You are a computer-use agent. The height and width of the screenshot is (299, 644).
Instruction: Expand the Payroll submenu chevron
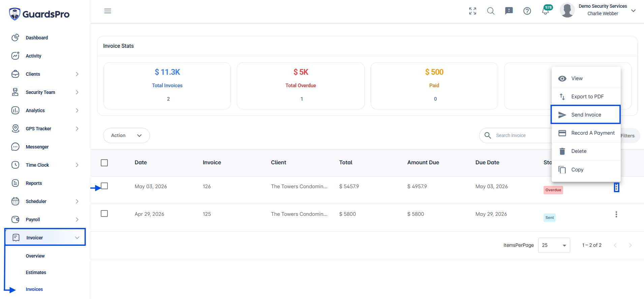click(x=77, y=220)
